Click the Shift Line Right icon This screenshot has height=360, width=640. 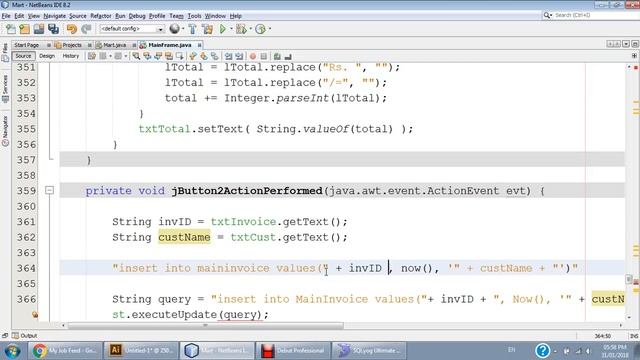pos(239,56)
